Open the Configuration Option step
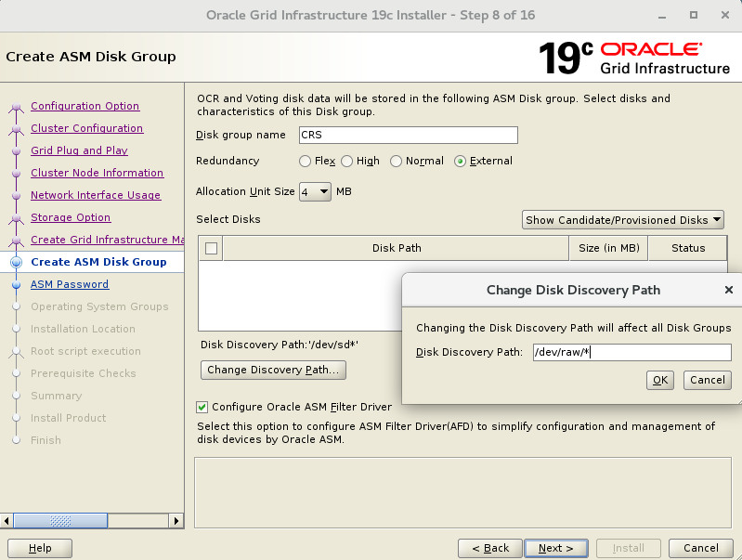Image resolution: width=742 pixels, height=560 pixels. [x=85, y=106]
